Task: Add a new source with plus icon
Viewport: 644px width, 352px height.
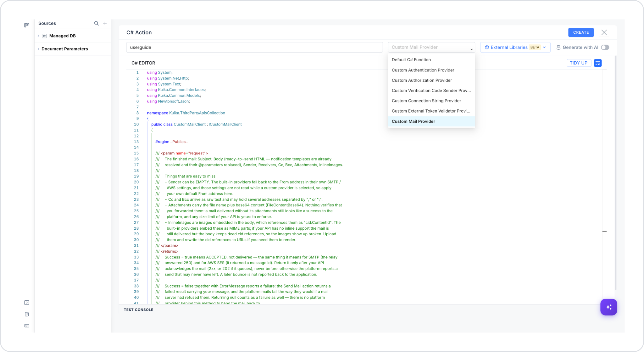Action: [x=105, y=23]
